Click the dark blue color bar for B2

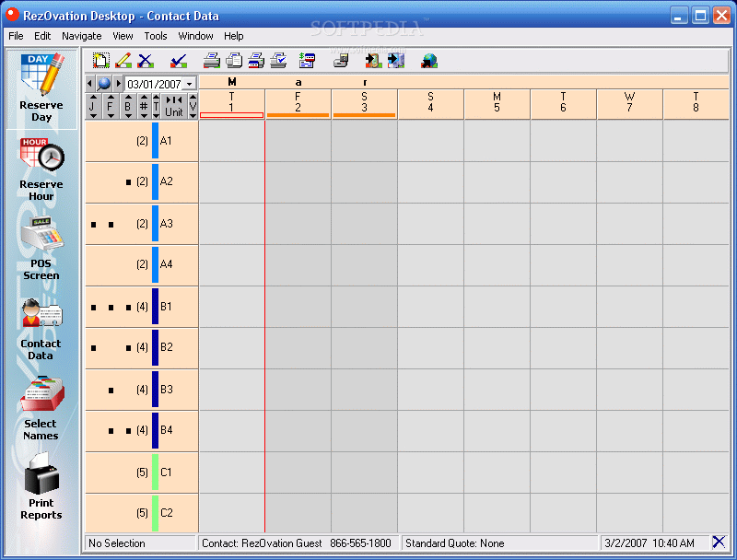tap(155, 347)
